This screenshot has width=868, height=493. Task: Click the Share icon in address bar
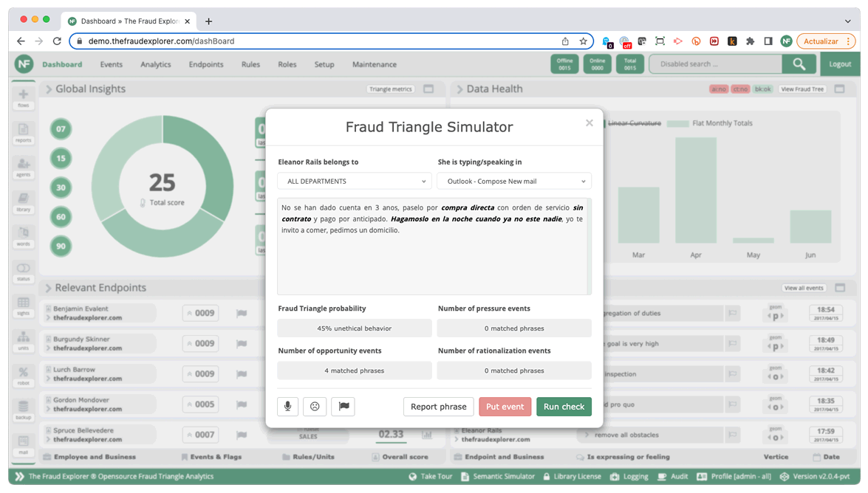point(565,41)
